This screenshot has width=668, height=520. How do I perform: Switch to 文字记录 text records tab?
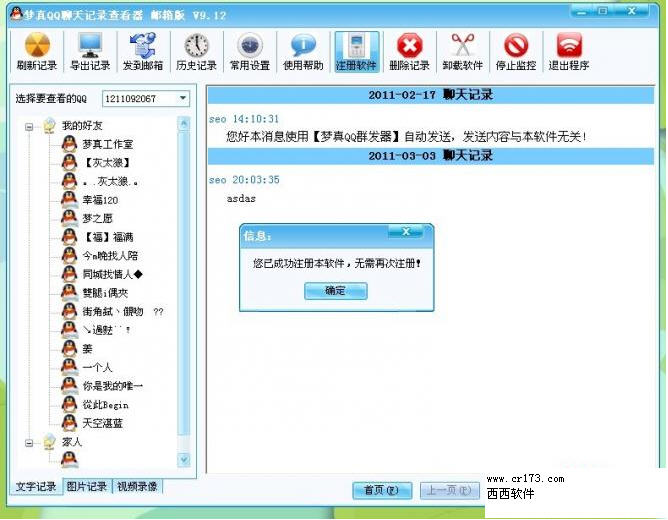point(36,486)
